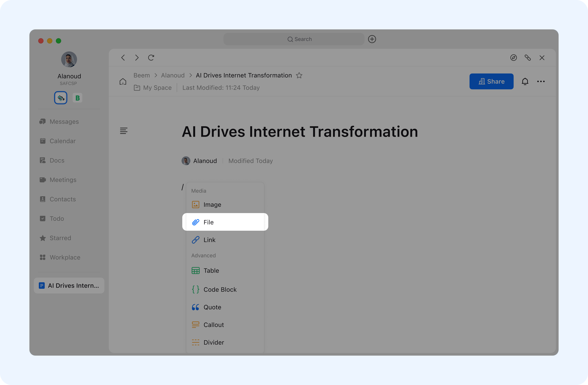
Task: Click the plus icon beside the search bar
Action: pos(372,39)
